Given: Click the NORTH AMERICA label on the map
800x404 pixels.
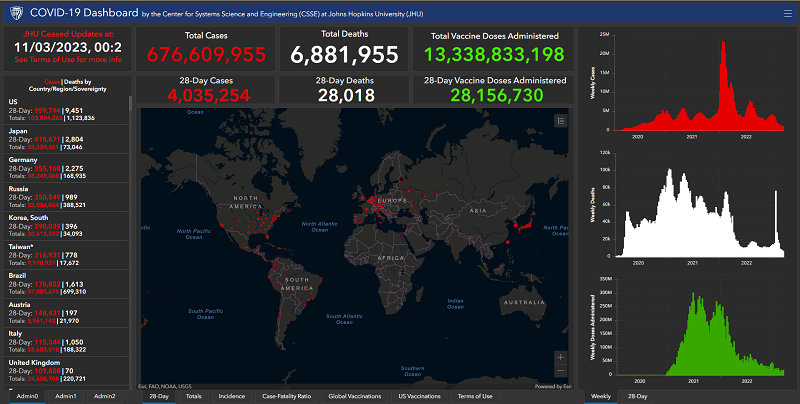Looking at the screenshot, I should (x=246, y=202).
